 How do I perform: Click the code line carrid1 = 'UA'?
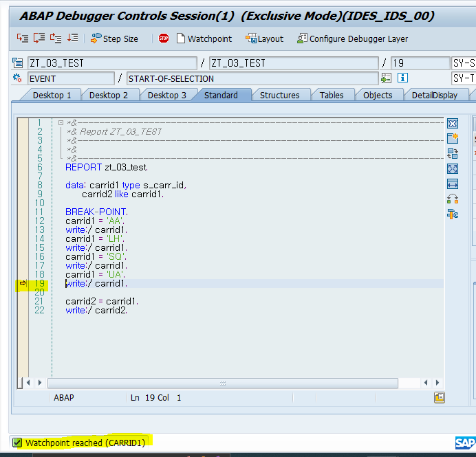click(95, 274)
